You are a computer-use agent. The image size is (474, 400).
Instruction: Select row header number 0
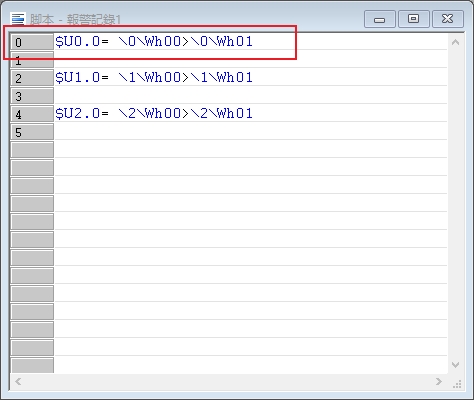click(x=32, y=42)
